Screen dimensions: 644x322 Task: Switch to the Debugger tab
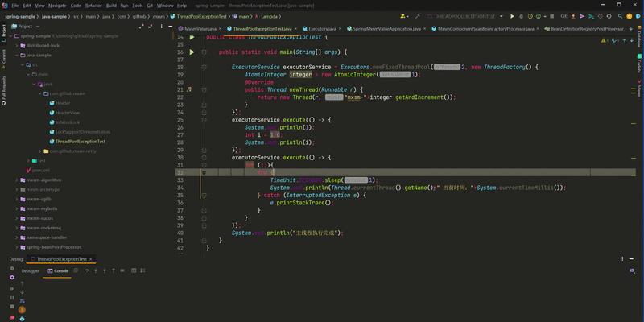coord(31,271)
